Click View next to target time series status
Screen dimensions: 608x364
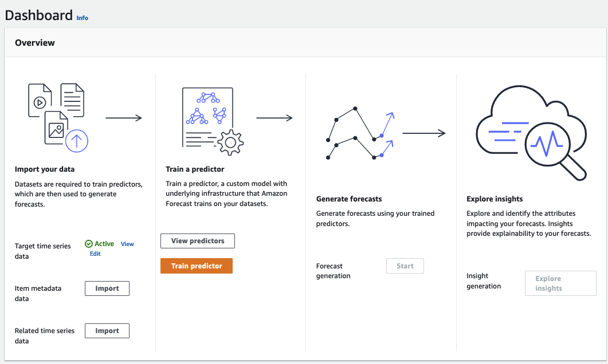click(127, 244)
